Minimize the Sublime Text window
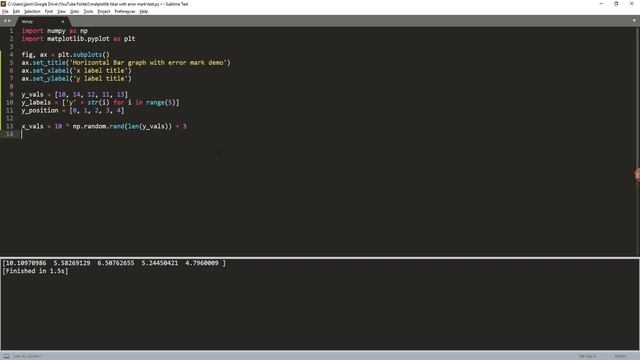This screenshot has width=640, height=360. click(601, 4)
